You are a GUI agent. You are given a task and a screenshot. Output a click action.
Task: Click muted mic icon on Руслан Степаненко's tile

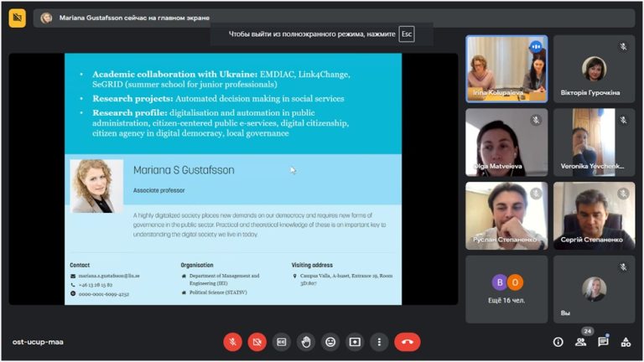(x=536, y=194)
